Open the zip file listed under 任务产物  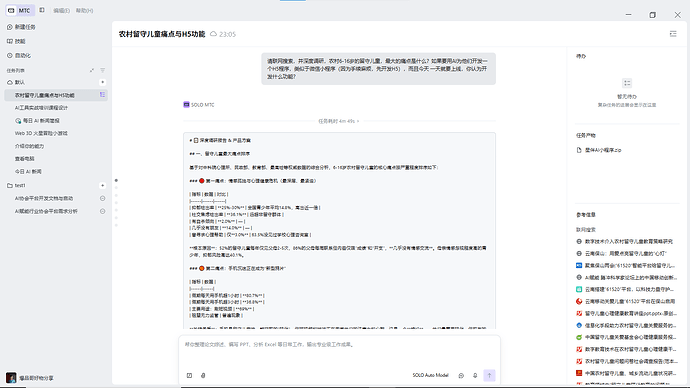click(599, 150)
